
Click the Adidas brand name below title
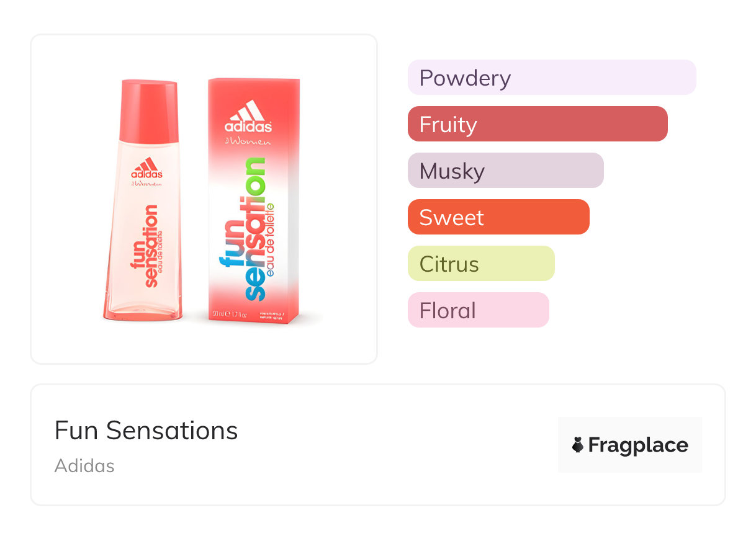click(x=84, y=465)
